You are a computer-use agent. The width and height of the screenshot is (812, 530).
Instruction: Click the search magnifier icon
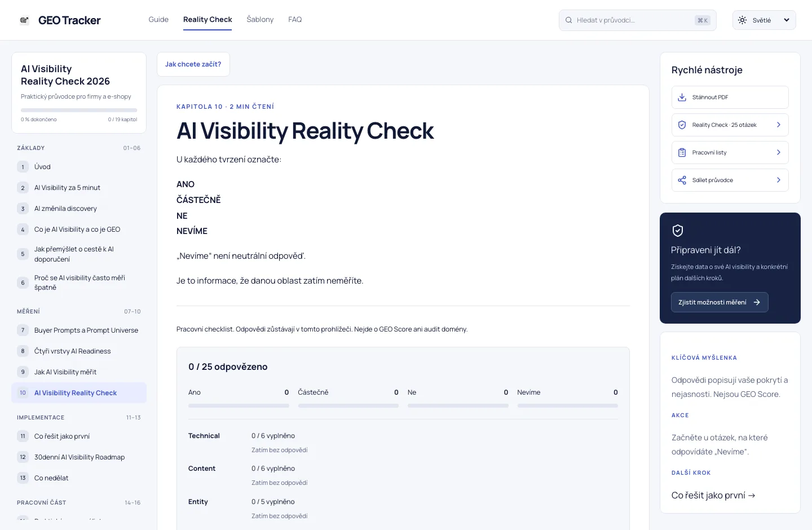tap(569, 20)
